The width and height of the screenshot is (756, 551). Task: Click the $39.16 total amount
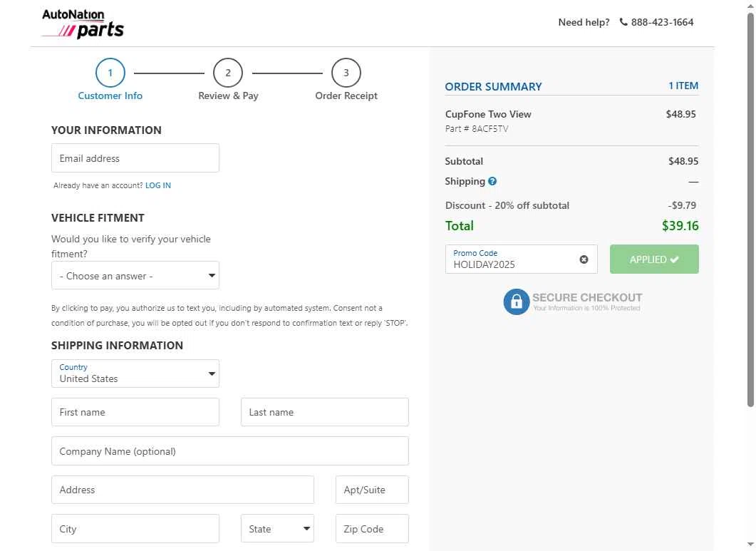(680, 226)
